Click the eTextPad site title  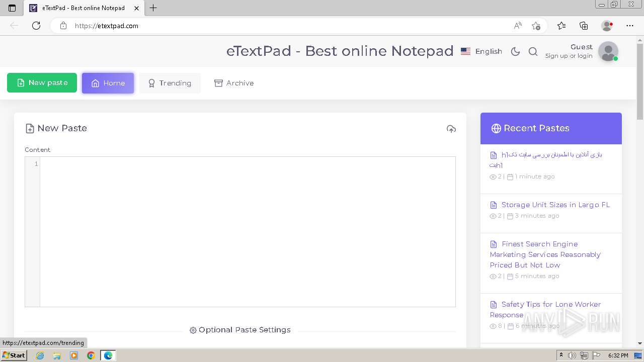[340, 51]
